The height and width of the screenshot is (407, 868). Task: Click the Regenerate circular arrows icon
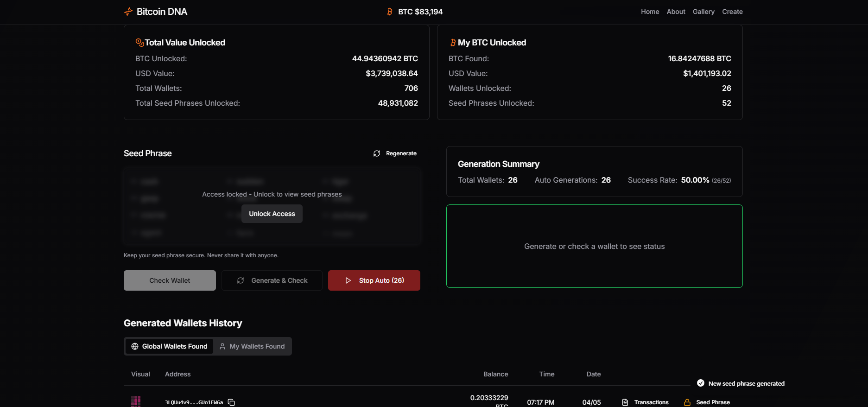pos(377,153)
